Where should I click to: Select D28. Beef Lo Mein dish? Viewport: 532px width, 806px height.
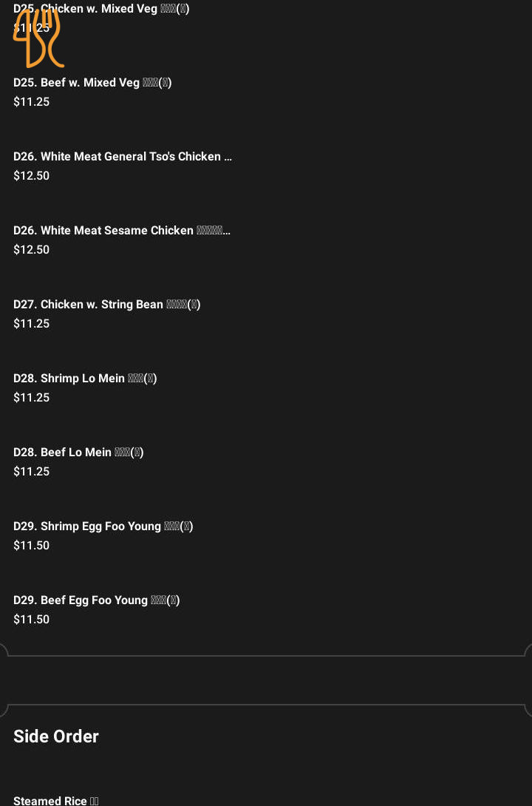pos(78,453)
